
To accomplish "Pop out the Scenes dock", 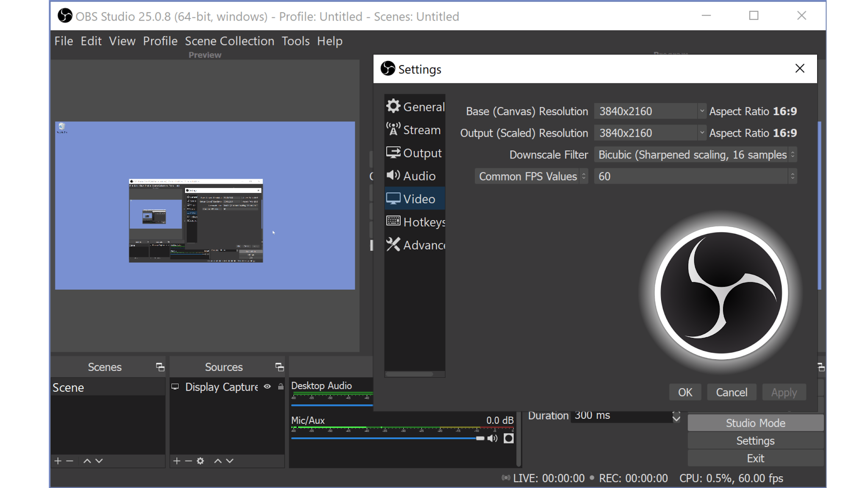I will coord(160,367).
